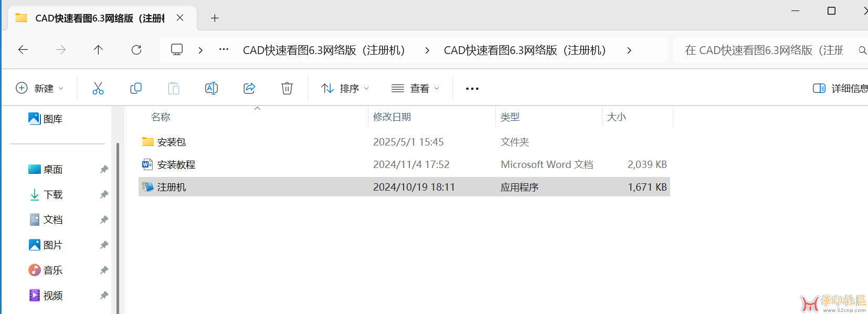Click the forward navigation arrow
This screenshot has height=314, width=868.
point(61,50)
